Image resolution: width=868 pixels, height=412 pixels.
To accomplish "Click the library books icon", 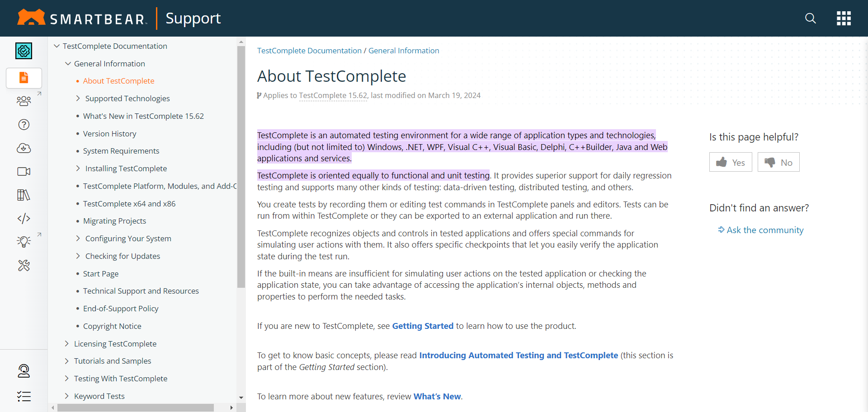I will pos(24,195).
